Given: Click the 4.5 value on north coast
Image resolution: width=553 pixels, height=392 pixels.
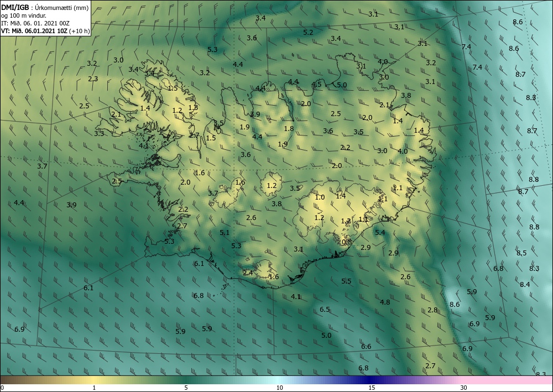Looking at the screenshot, I should coord(316,84).
